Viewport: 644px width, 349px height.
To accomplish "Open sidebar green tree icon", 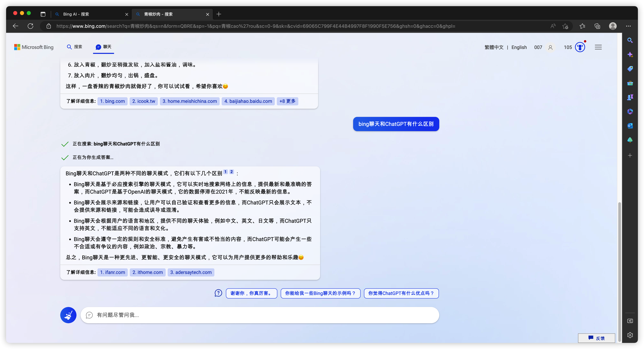I will pyautogui.click(x=630, y=140).
